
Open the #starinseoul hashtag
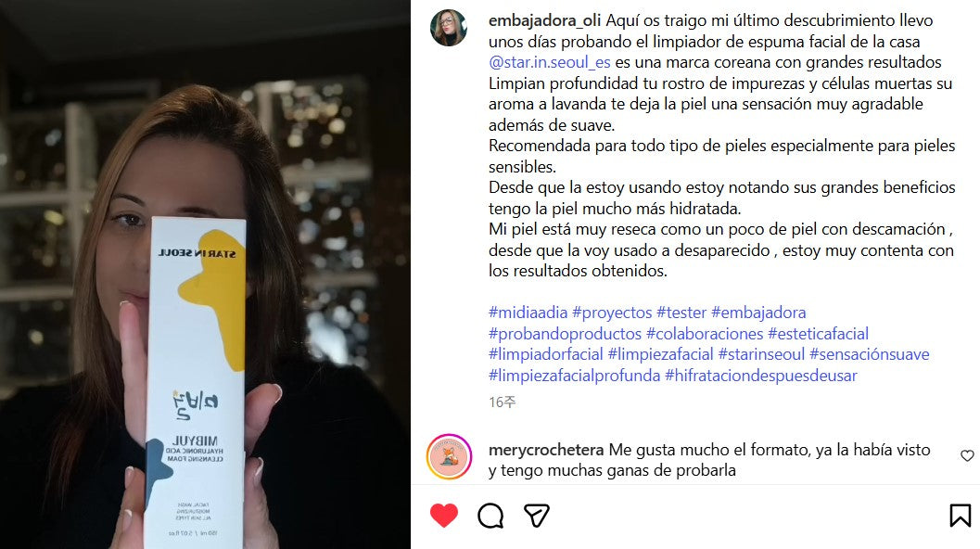pos(761,354)
